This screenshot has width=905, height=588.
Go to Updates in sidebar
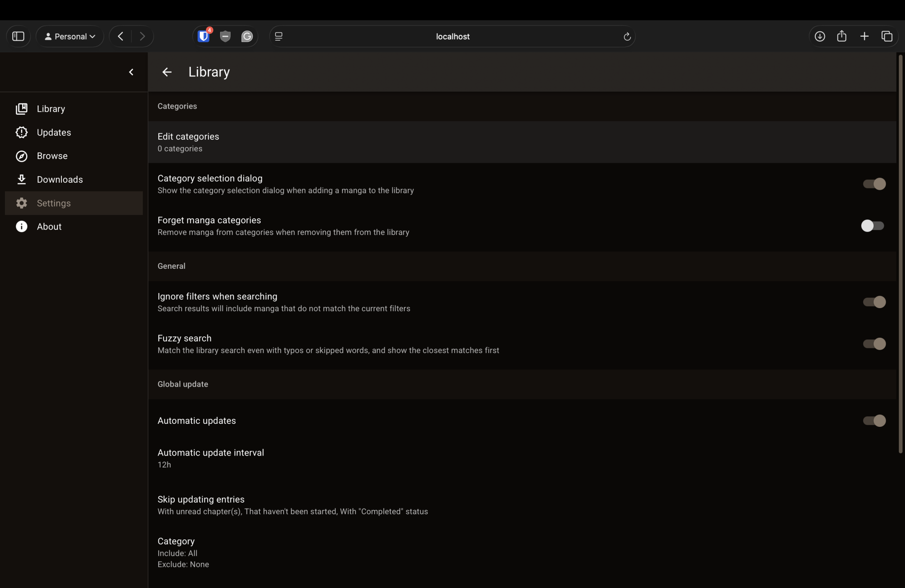click(x=54, y=132)
